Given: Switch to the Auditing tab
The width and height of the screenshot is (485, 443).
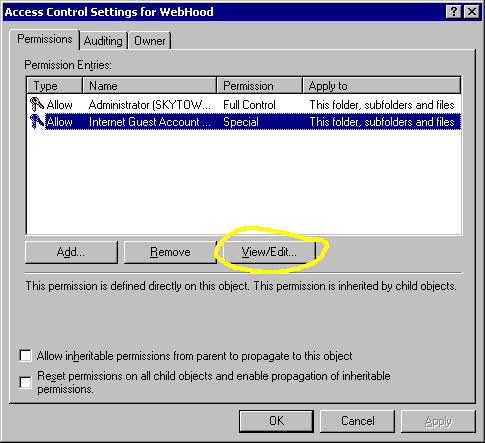Looking at the screenshot, I should click(103, 41).
